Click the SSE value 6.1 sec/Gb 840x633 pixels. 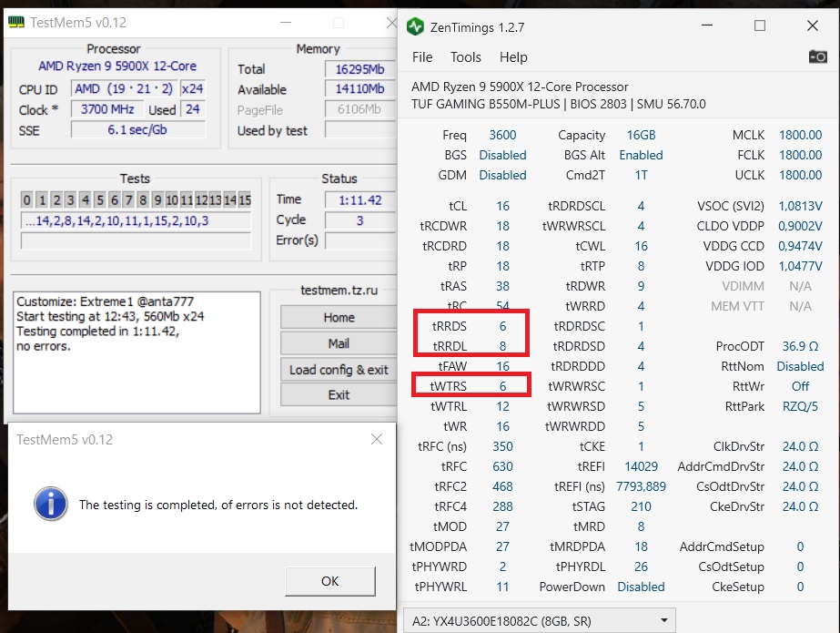(137, 129)
